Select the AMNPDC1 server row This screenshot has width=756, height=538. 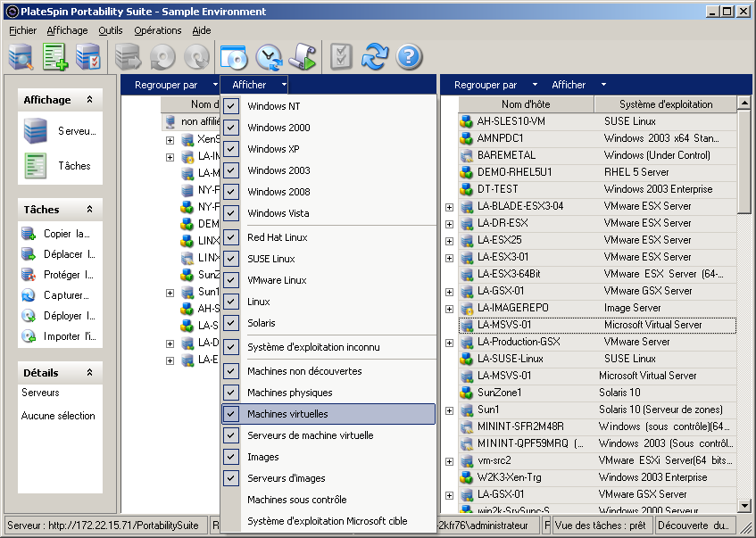click(x=500, y=138)
